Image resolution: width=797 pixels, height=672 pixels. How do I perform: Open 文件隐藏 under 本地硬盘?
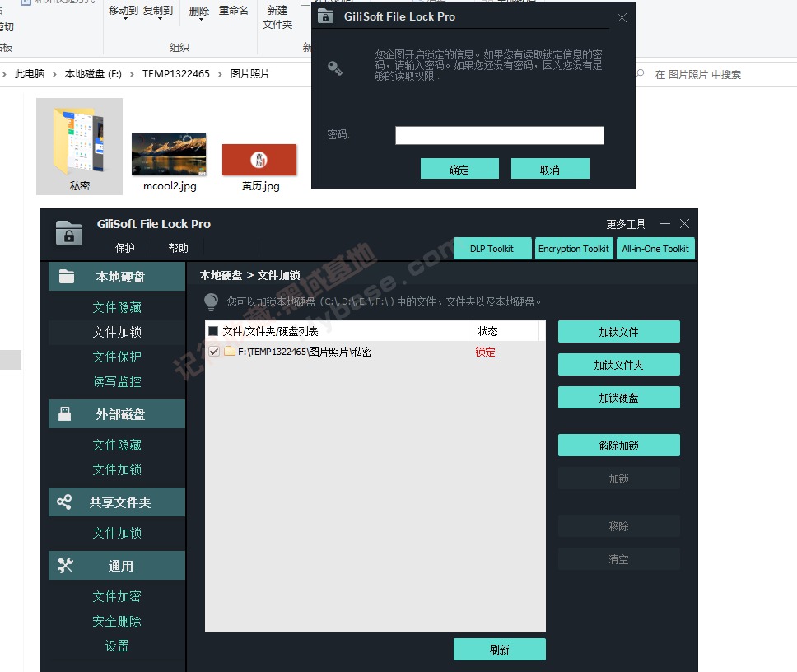117,307
